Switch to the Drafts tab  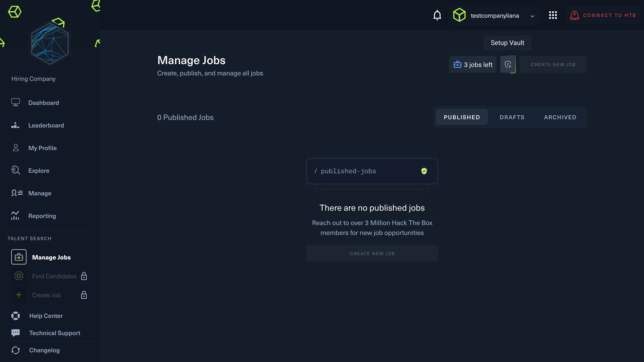point(512,117)
